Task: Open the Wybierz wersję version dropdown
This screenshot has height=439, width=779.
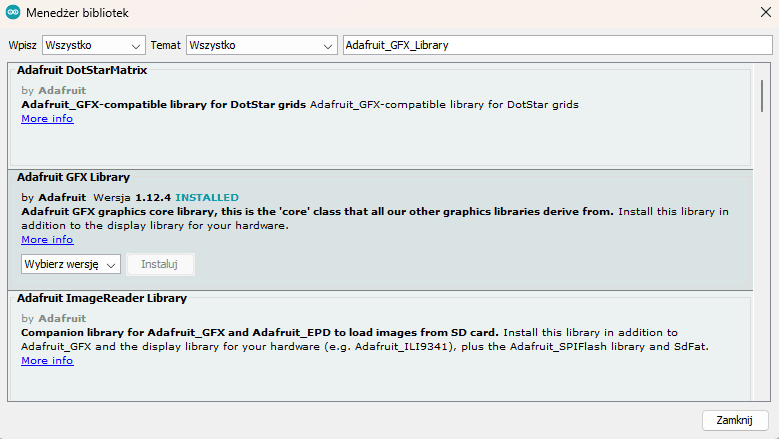Action: (70, 264)
